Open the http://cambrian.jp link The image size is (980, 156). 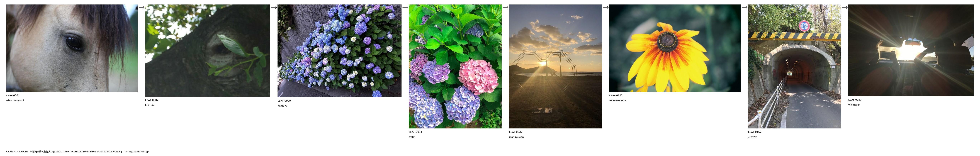(137, 151)
